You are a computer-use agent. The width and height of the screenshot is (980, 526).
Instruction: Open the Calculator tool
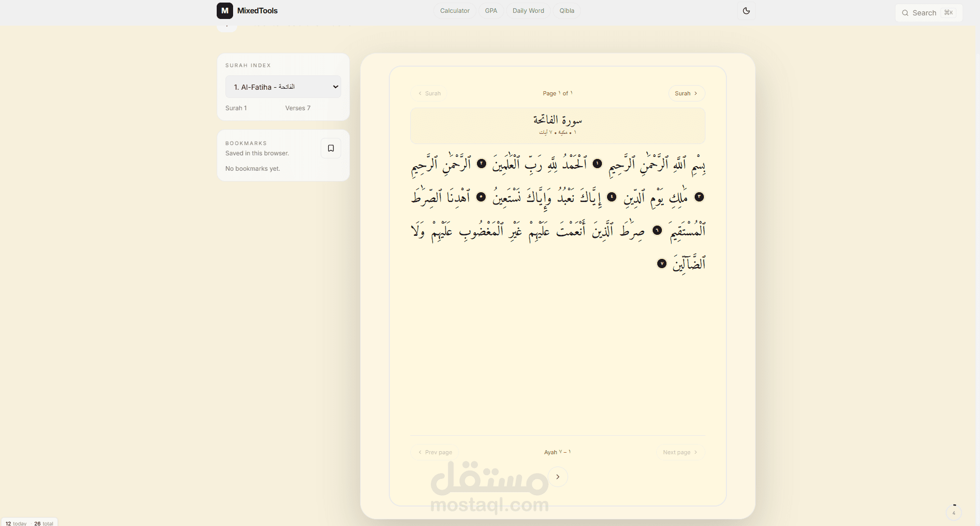click(x=455, y=11)
